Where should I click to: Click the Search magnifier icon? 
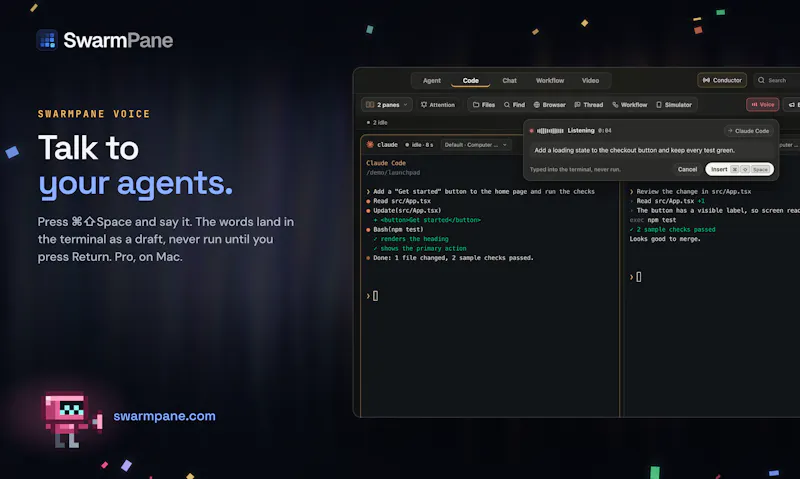click(x=761, y=80)
